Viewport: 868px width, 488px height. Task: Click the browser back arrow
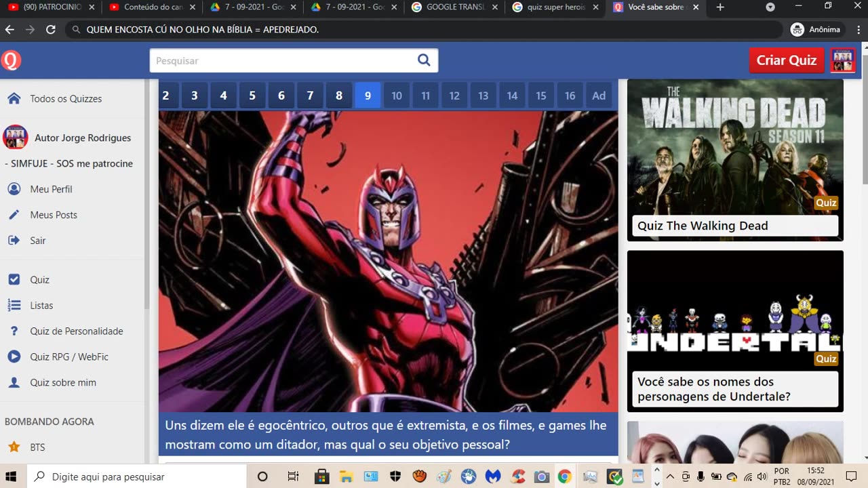click(9, 30)
